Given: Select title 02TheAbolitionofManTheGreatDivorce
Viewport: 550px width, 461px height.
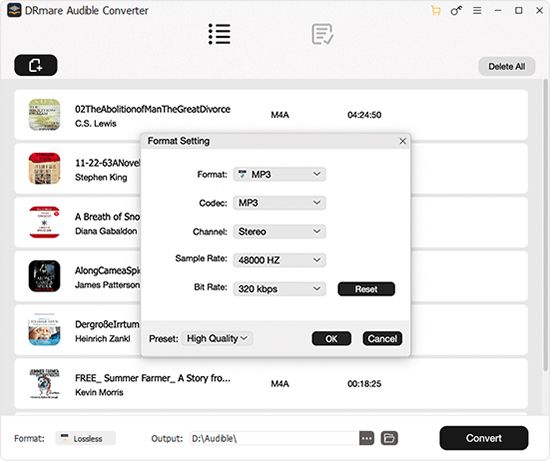Looking at the screenshot, I should 153,109.
